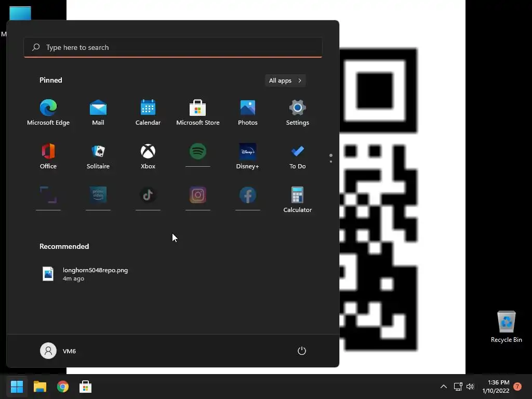
Task: Click the Instagram pinned icon
Action: coord(198,195)
